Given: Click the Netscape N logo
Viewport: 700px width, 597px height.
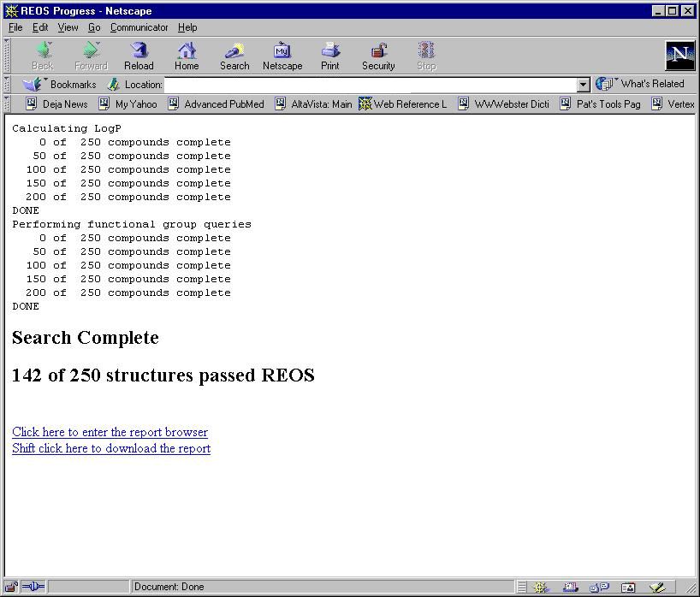Looking at the screenshot, I should click(680, 56).
